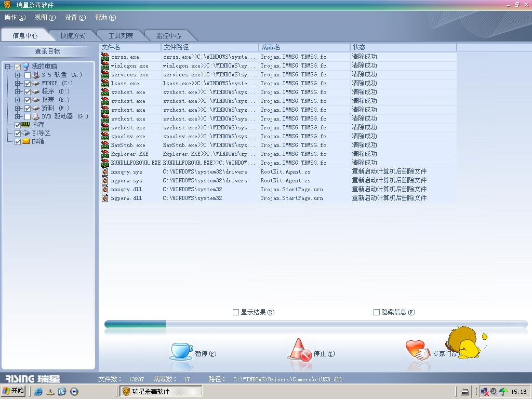Expand the floppy A: tree node
The width and height of the screenshot is (532, 399).
pyautogui.click(x=17, y=75)
